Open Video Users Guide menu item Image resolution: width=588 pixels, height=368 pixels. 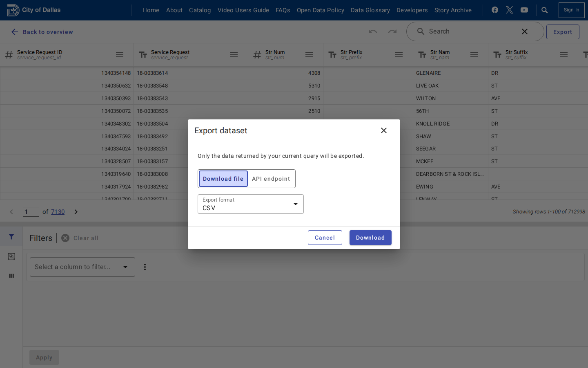[x=243, y=10]
